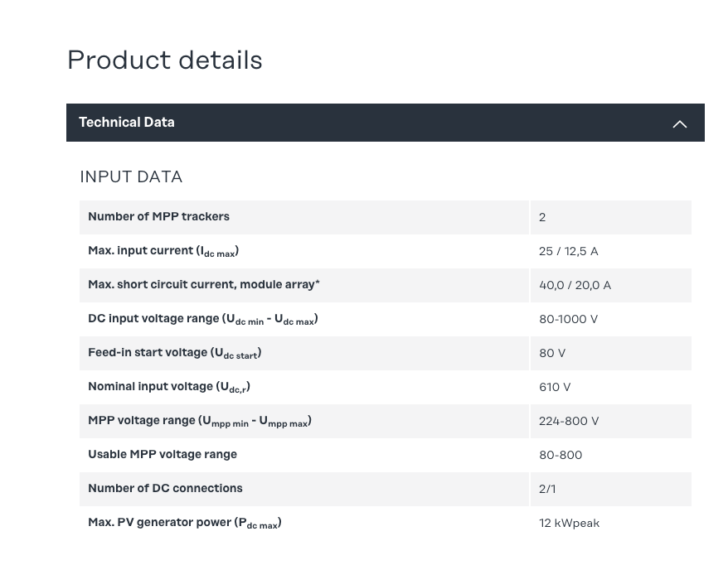The image size is (728, 570).
Task: Click the Usable MPP voltage range label
Action: 163,455
